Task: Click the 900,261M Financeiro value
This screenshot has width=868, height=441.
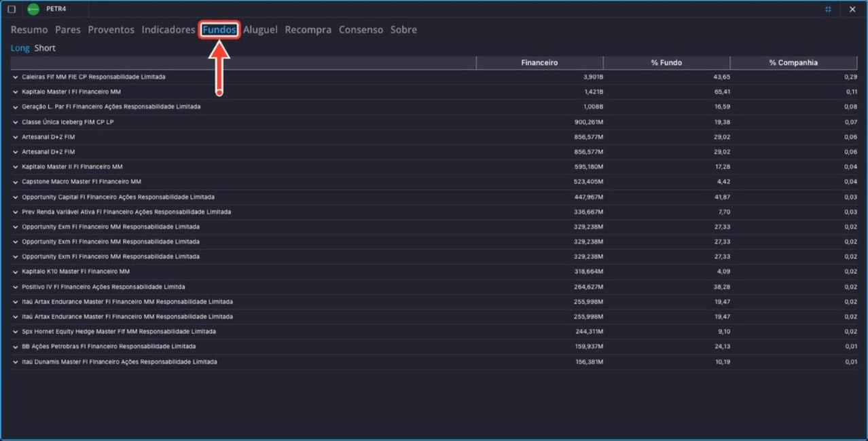Action: tap(588, 122)
